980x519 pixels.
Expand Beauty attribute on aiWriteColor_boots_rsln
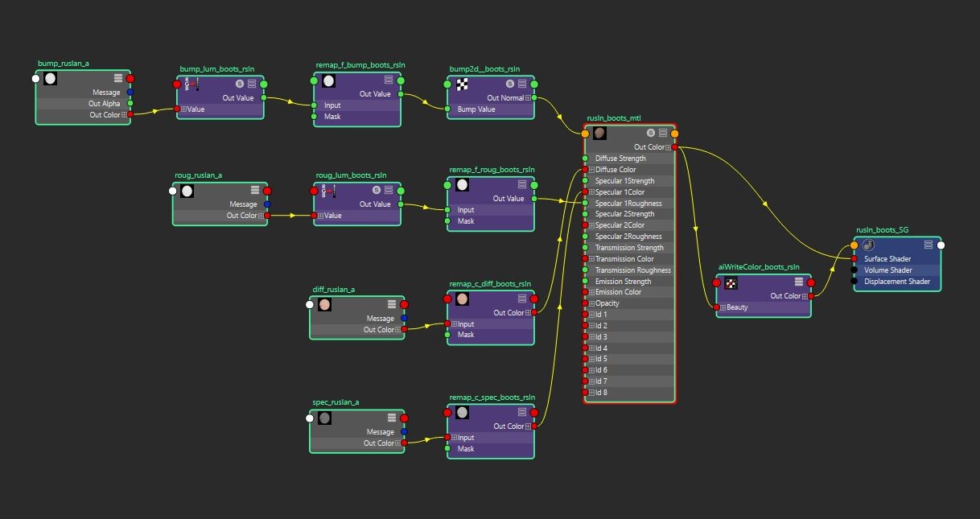pos(723,307)
